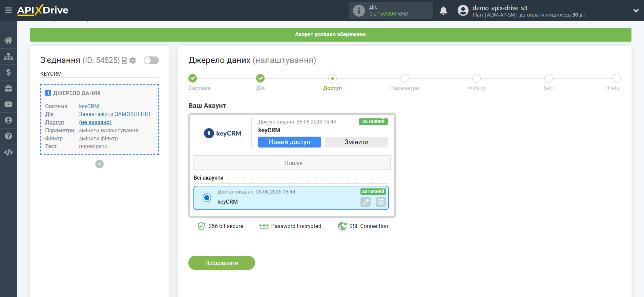Click the Новий доступ button

[x=289, y=142]
